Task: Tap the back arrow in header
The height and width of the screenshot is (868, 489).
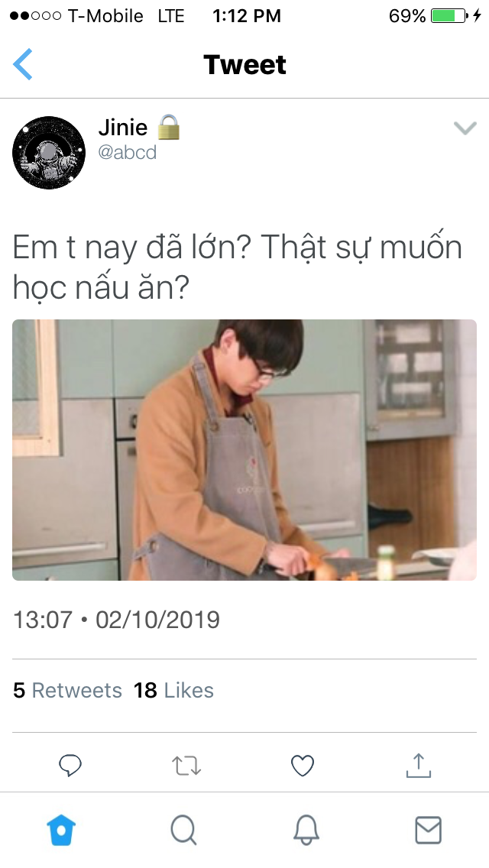Action: click(23, 64)
